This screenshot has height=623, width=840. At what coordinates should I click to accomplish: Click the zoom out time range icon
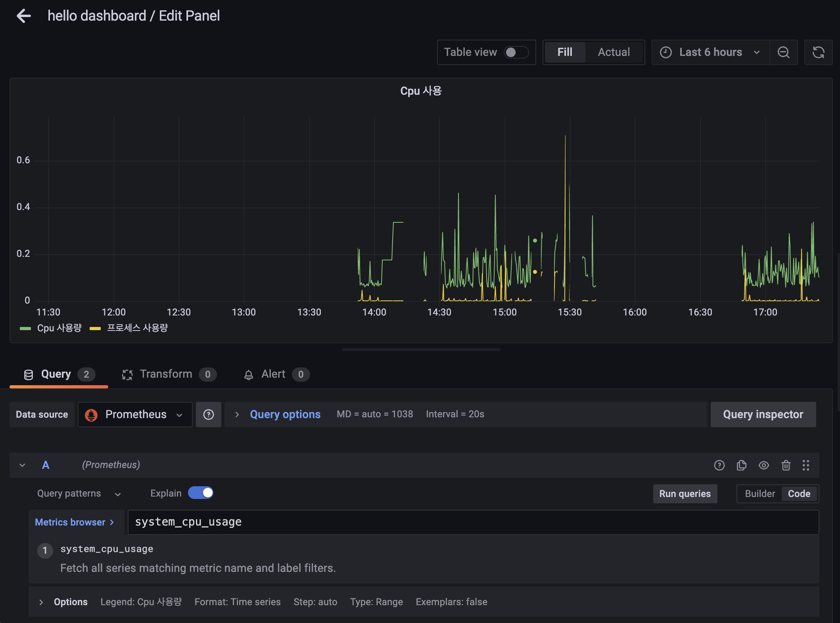(783, 52)
